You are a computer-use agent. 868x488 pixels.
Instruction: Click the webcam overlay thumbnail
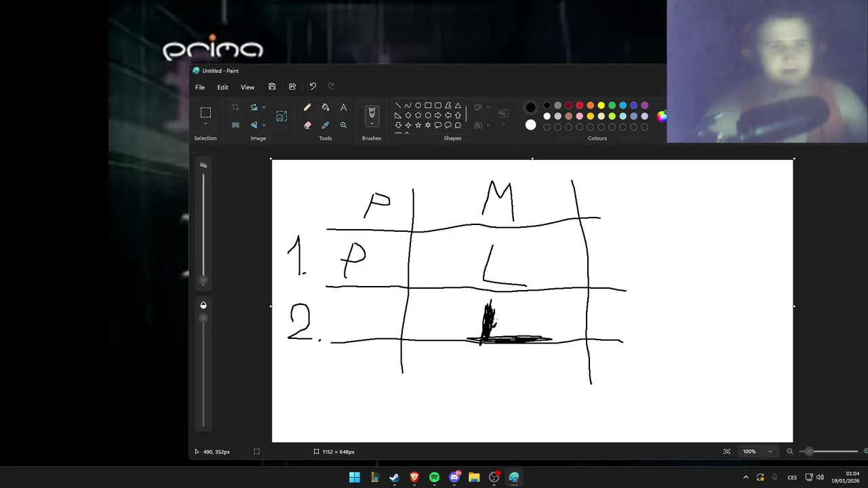(x=767, y=71)
